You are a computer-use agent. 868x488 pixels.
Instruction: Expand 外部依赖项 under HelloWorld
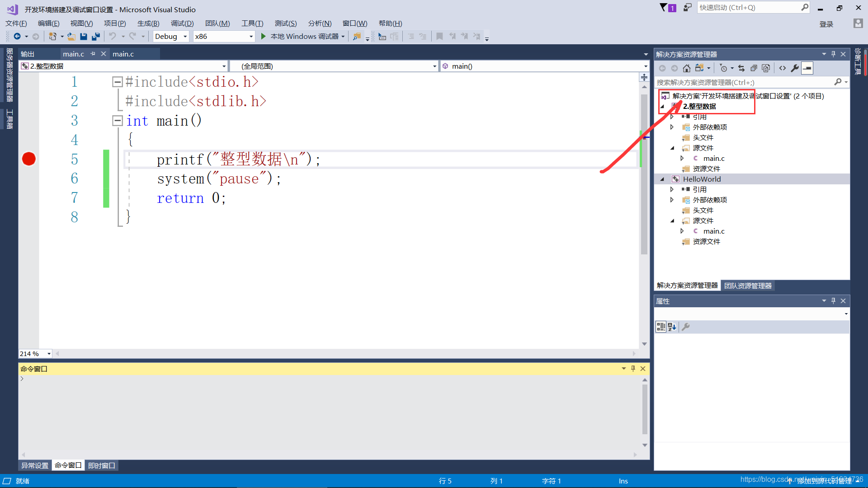click(x=672, y=200)
